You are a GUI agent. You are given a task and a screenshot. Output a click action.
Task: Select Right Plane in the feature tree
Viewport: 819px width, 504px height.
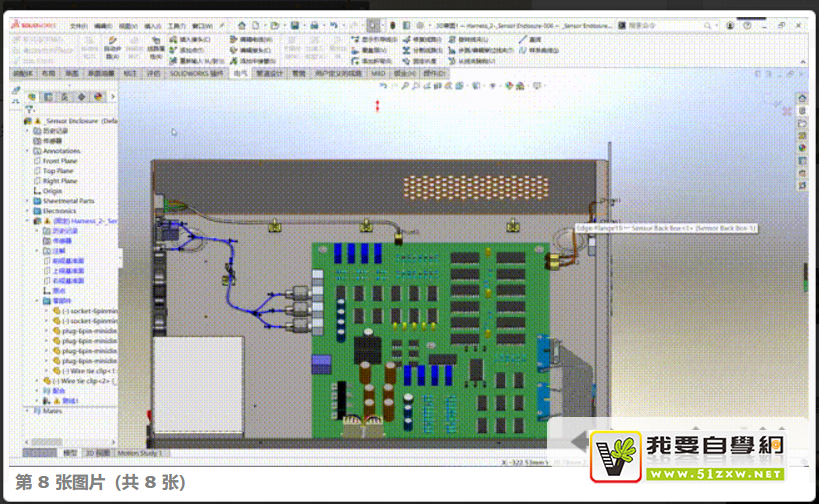point(59,181)
